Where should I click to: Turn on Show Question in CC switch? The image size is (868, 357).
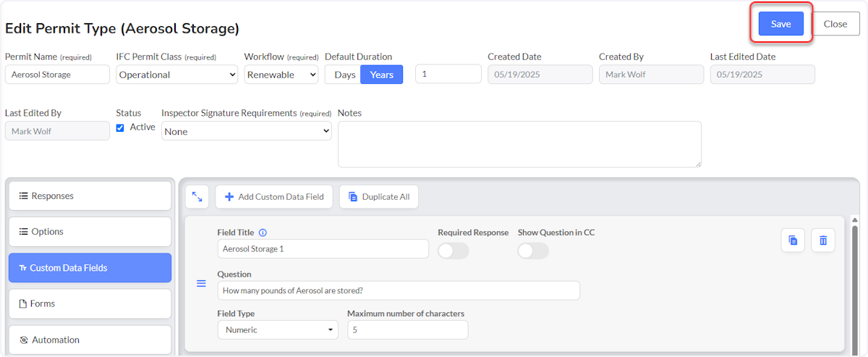533,251
